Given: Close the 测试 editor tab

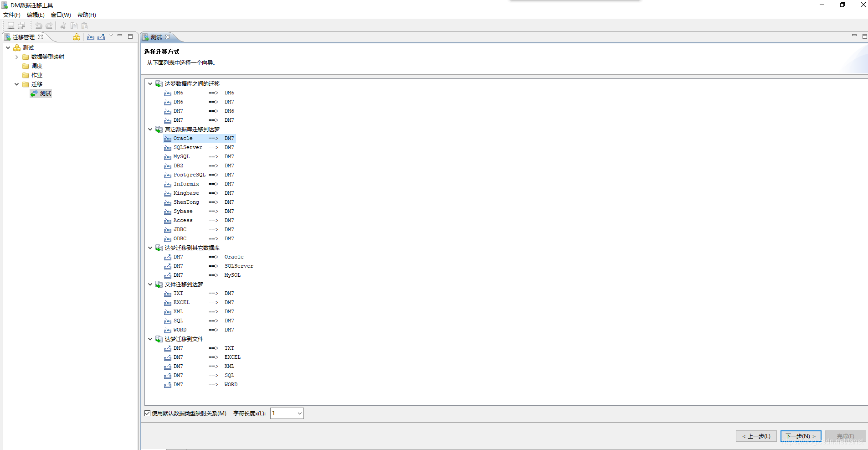Looking at the screenshot, I should click(168, 37).
